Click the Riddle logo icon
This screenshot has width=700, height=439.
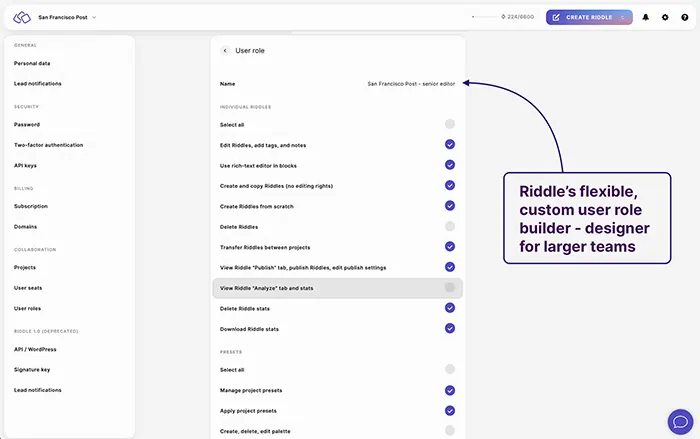click(x=22, y=17)
